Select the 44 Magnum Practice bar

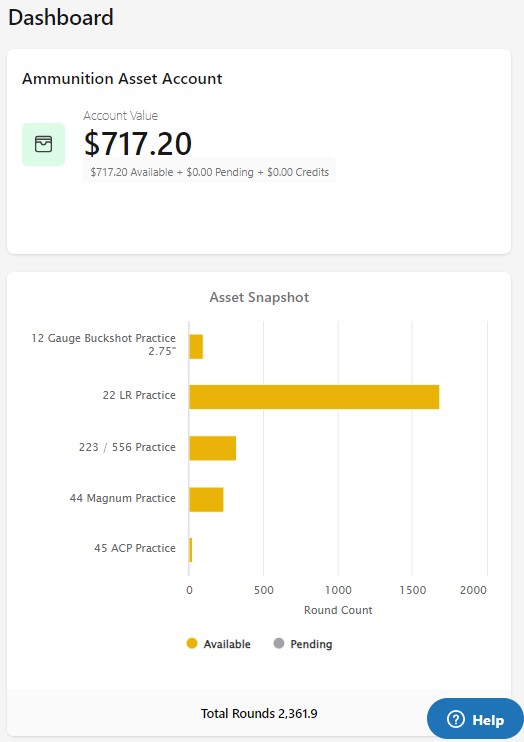[x=206, y=500]
